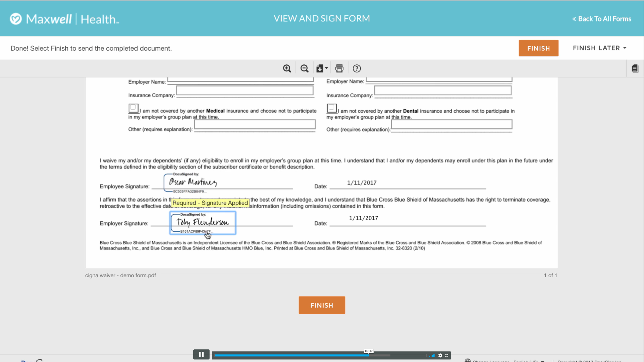Expand the Finish Later dropdown
The image size is (644, 362).
[600, 48]
